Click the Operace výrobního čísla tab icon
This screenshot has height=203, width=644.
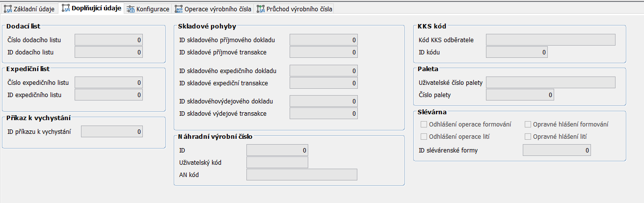click(179, 9)
